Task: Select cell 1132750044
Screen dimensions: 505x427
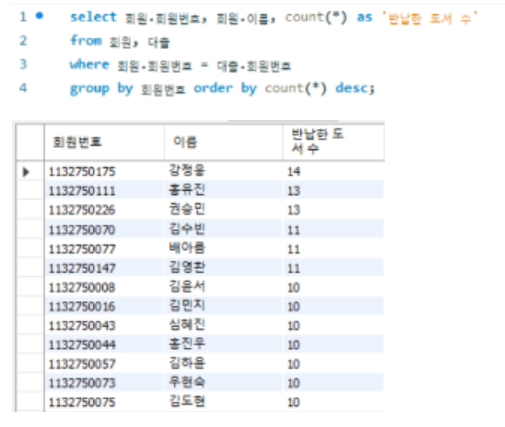Action: [x=104, y=345]
